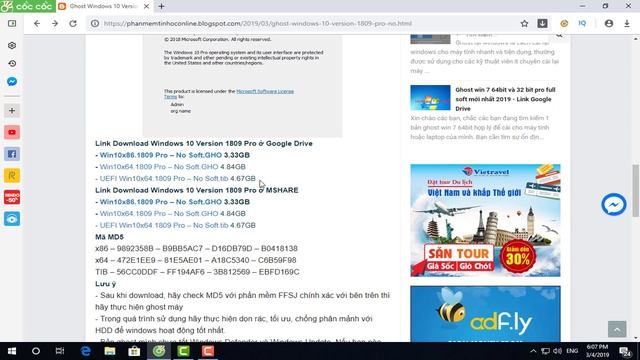Screen dimensions: 640x360
Task: Go forward to the next page
Action: tap(55, 24)
